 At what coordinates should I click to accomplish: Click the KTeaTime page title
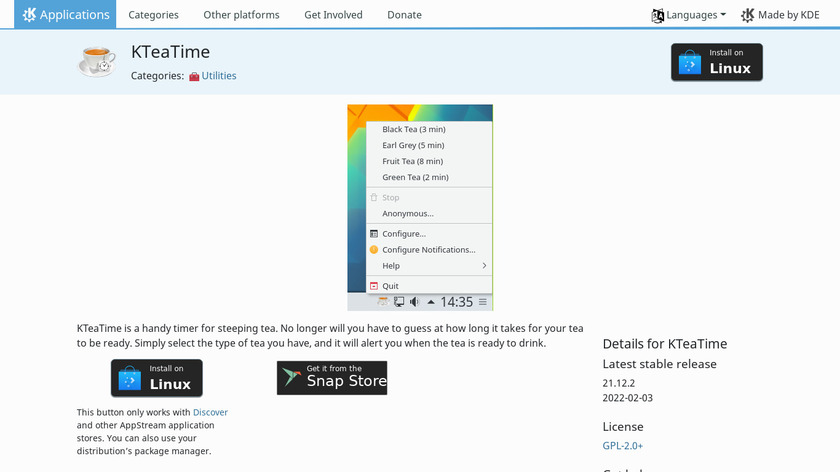click(170, 52)
